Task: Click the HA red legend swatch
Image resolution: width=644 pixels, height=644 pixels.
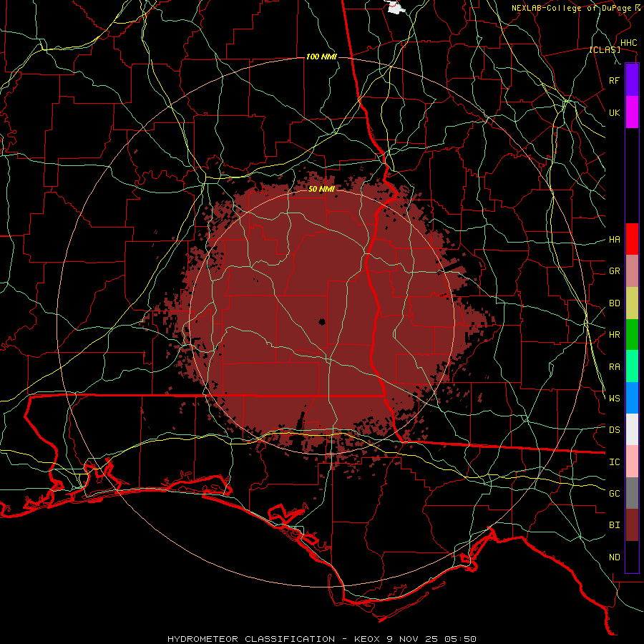Action: click(x=632, y=239)
